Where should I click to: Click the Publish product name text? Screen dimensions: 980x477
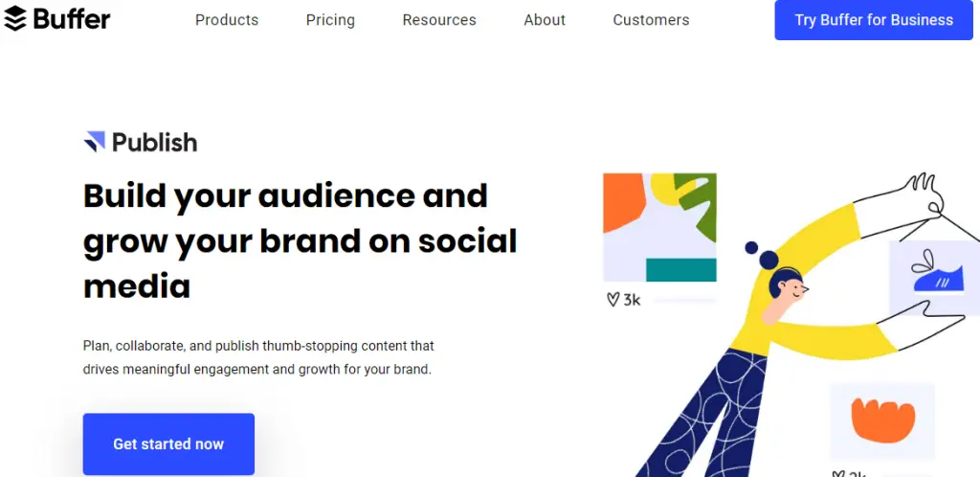(154, 143)
